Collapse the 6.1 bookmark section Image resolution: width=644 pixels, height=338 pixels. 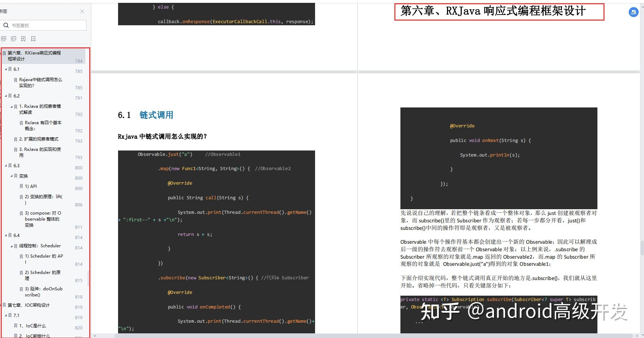(6, 69)
